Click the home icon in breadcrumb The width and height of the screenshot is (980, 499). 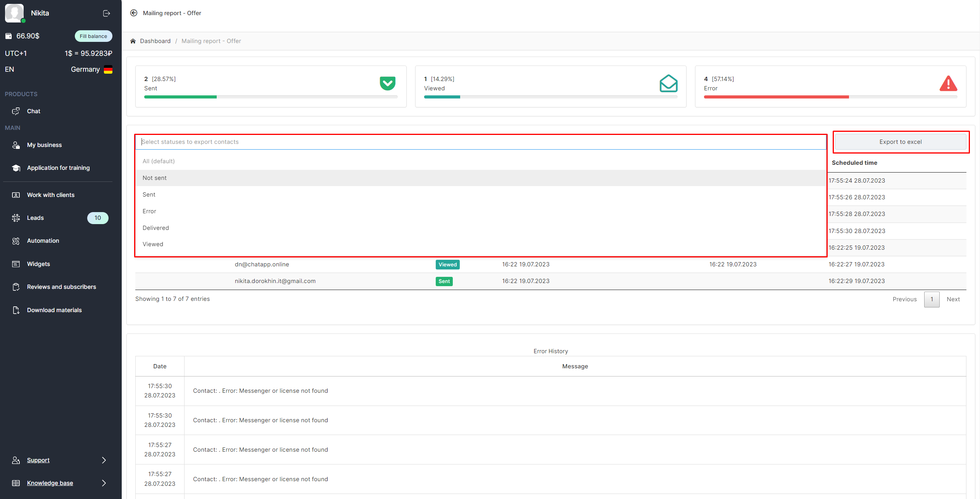[133, 41]
